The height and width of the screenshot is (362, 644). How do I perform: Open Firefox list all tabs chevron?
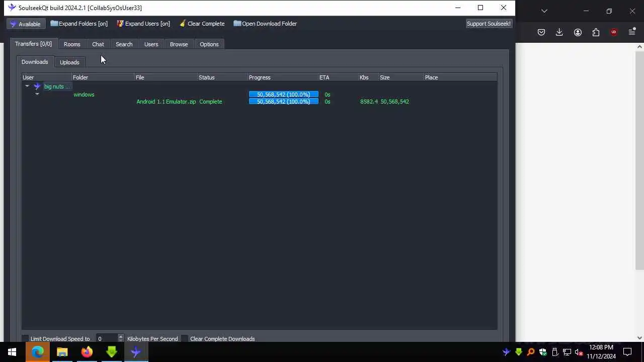point(544,11)
